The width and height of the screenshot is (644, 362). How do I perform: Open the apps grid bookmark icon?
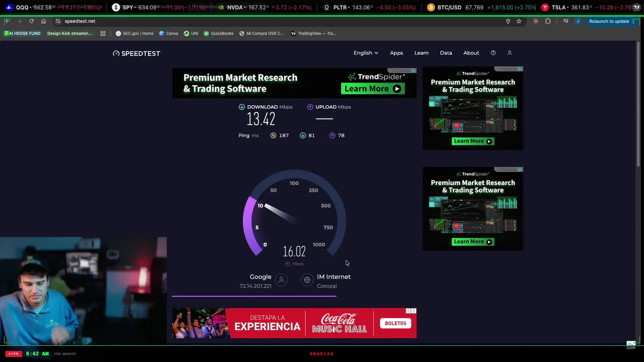click(x=103, y=33)
